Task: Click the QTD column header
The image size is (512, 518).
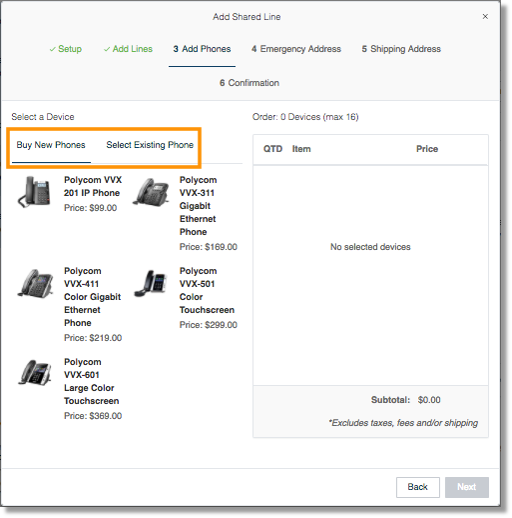Action: 273,149
